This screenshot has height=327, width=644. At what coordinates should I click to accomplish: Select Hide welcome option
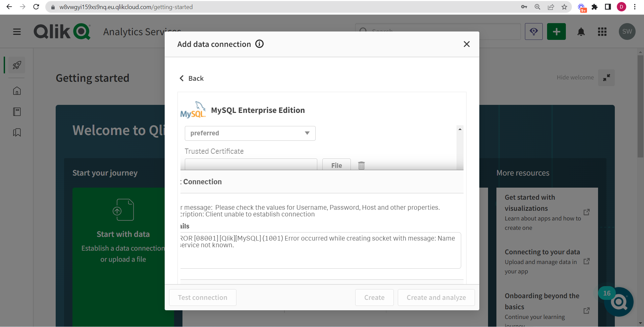click(x=575, y=77)
